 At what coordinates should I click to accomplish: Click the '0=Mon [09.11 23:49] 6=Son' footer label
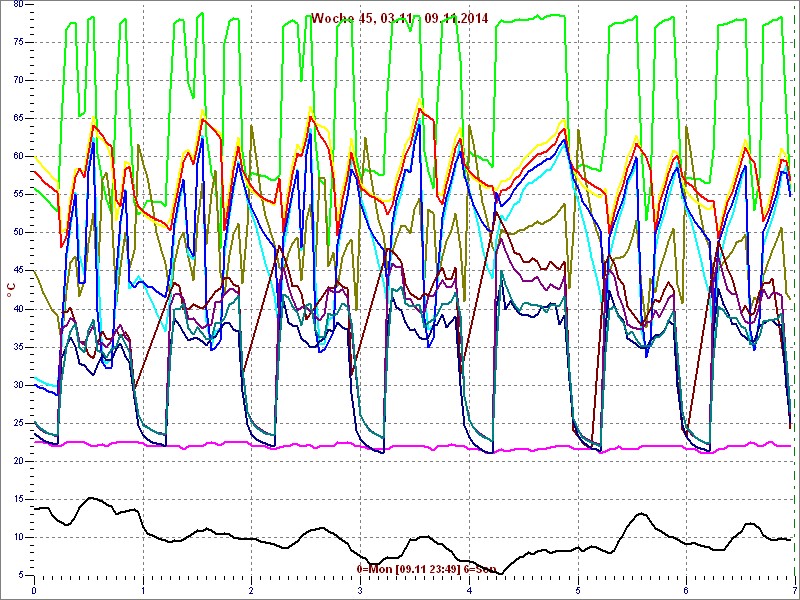[427, 568]
